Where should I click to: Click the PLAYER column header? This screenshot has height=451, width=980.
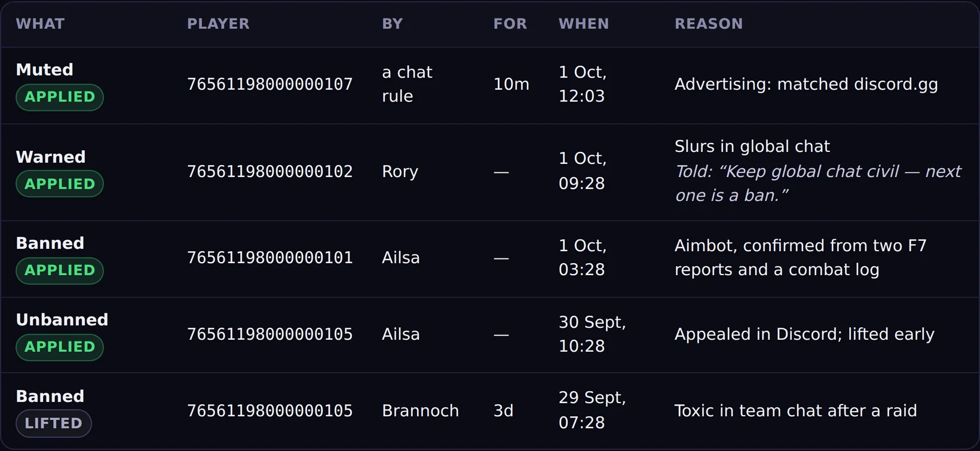coord(218,24)
